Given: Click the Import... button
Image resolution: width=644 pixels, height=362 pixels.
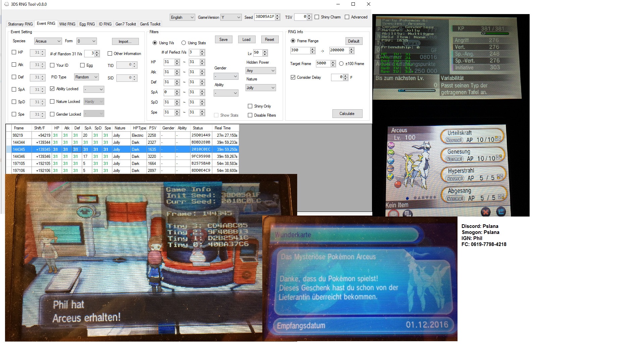Looking at the screenshot, I should [125, 42].
